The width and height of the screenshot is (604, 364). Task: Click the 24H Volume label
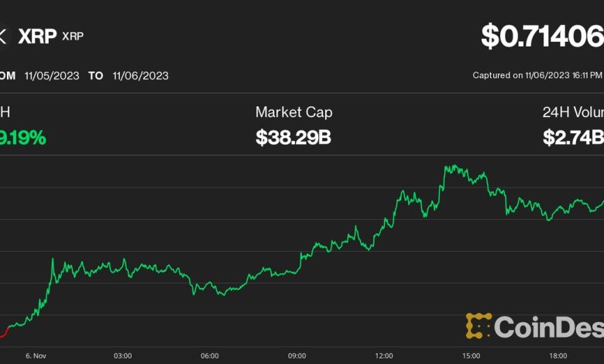(x=573, y=112)
